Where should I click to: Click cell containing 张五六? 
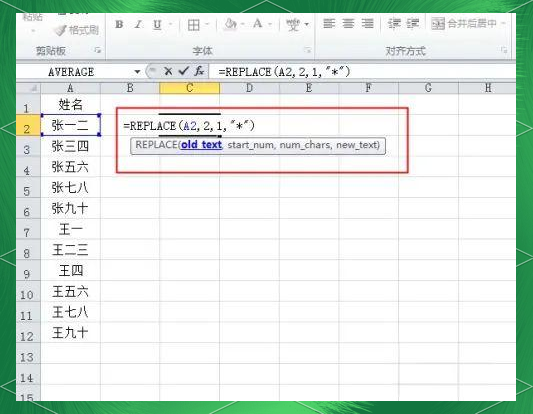[x=70, y=167]
